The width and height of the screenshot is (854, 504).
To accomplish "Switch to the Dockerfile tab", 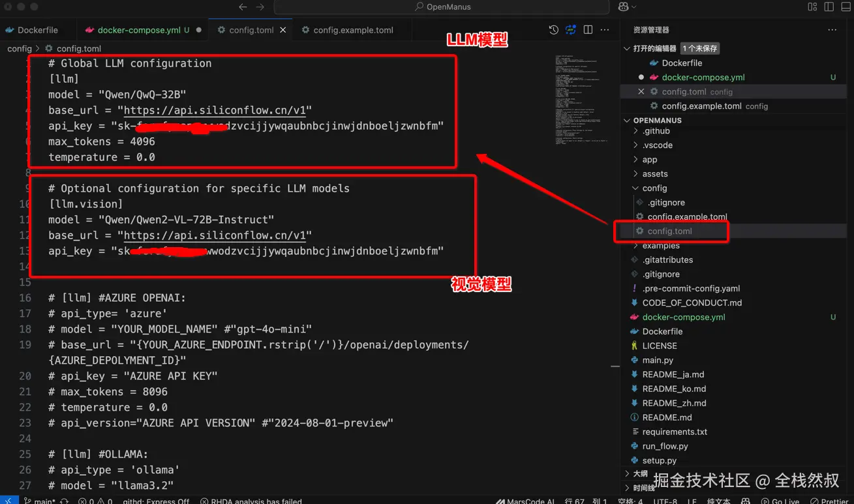I will (38, 30).
